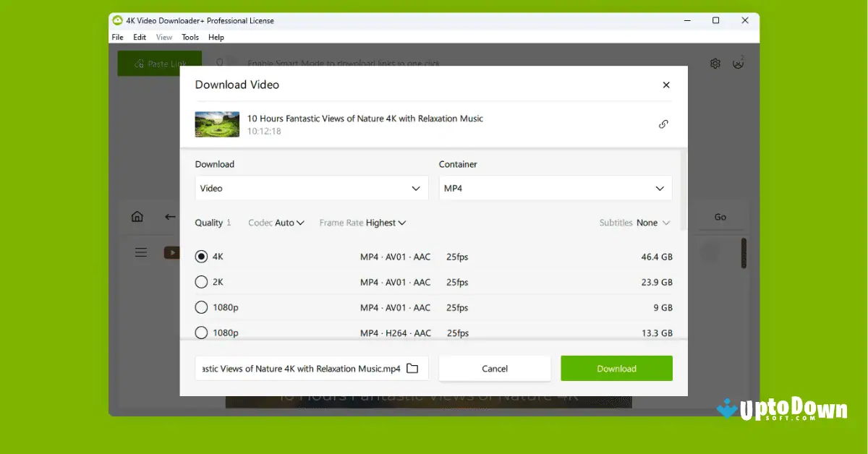
Task: Click the back arrow navigation icon
Action: [169, 216]
